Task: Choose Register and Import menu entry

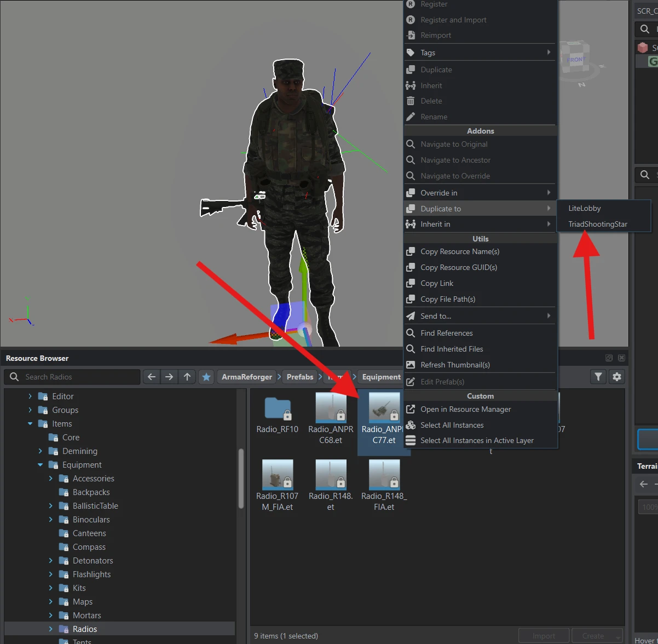Action: click(480, 20)
